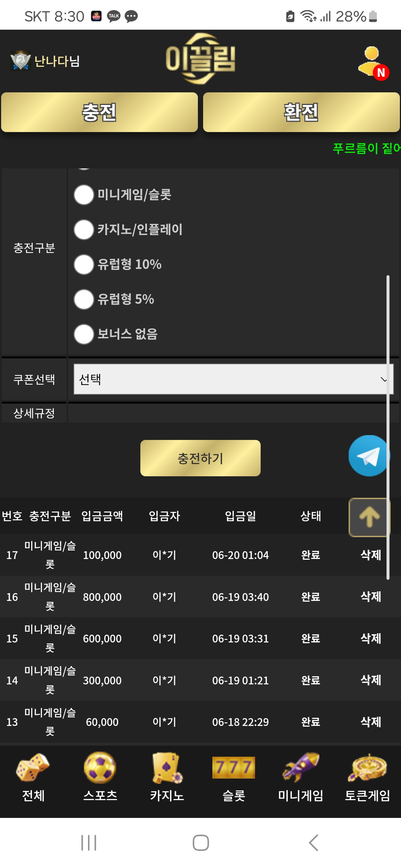
Task: Pick the 보너스 없음 radio option
Action: click(84, 334)
